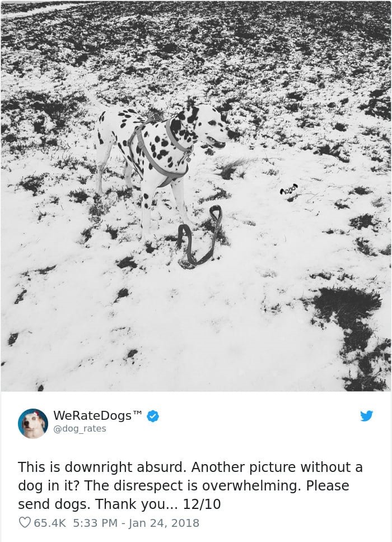This screenshot has height=542, width=392.
Task: Open the 5:33 PM timestamp link
Action: pyautogui.click(x=95, y=522)
